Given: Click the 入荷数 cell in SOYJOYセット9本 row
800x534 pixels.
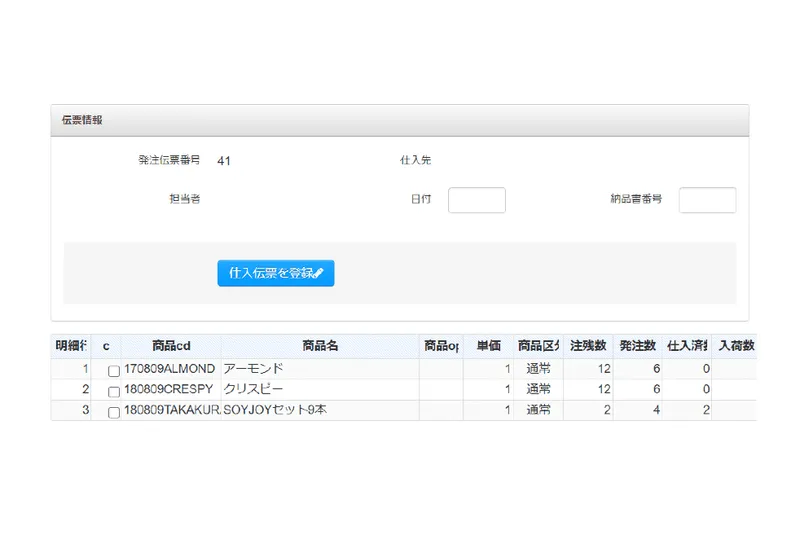Looking at the screenshot, I should click(735, 410).
